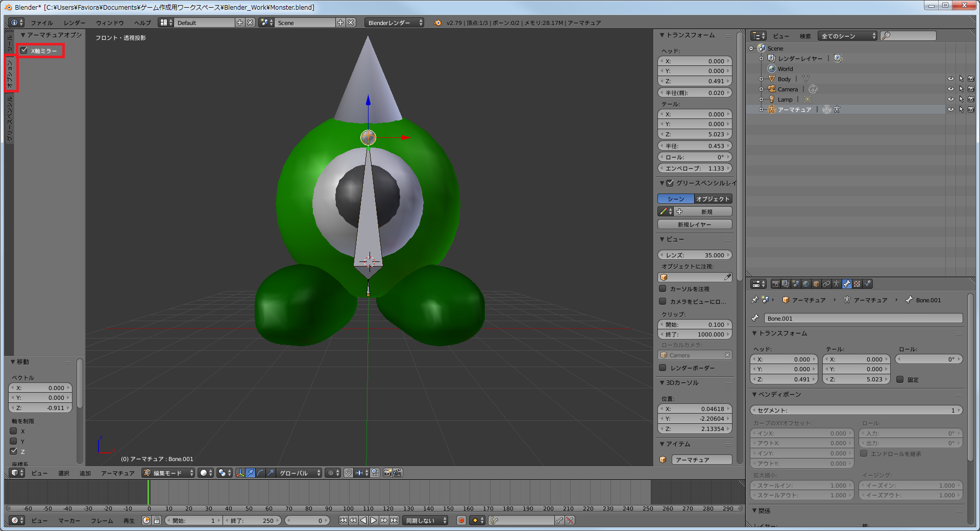
Task: Open the Marker menu in timeline
Action: click(x=69, y=520)
